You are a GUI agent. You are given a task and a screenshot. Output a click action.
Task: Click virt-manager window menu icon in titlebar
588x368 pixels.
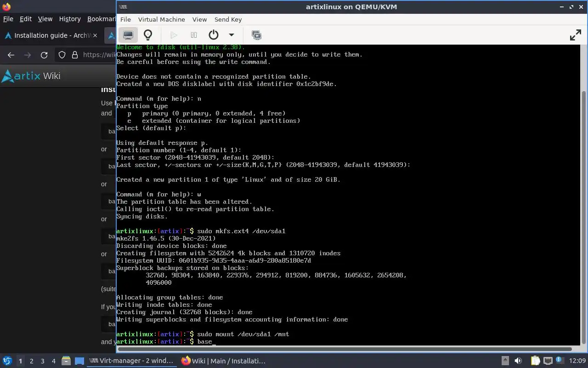(x=123, y=7)
